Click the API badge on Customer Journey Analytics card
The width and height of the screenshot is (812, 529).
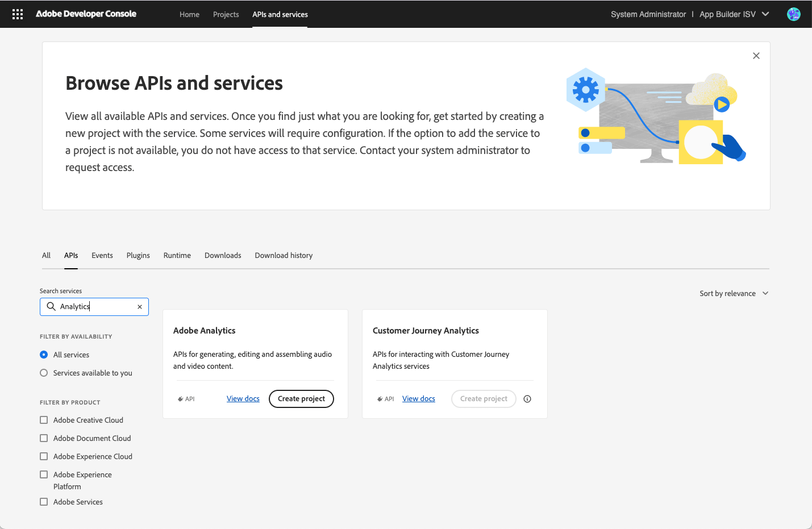[385, 398]
